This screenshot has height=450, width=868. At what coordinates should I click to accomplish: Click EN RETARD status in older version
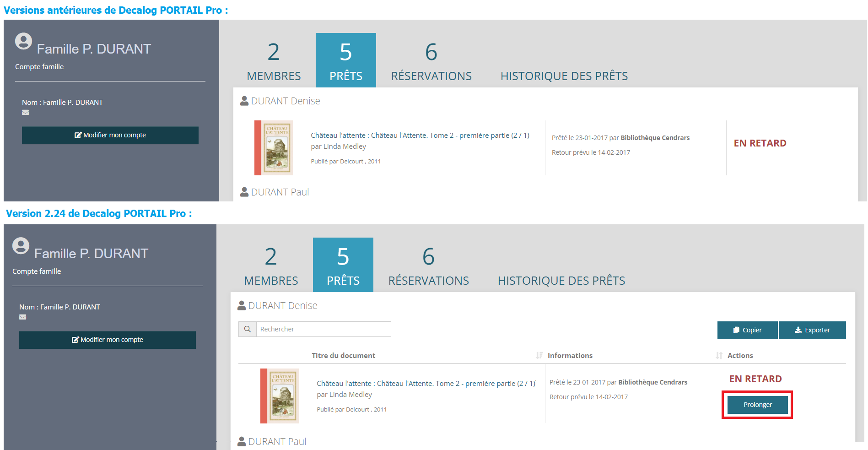tap(760, 143)
